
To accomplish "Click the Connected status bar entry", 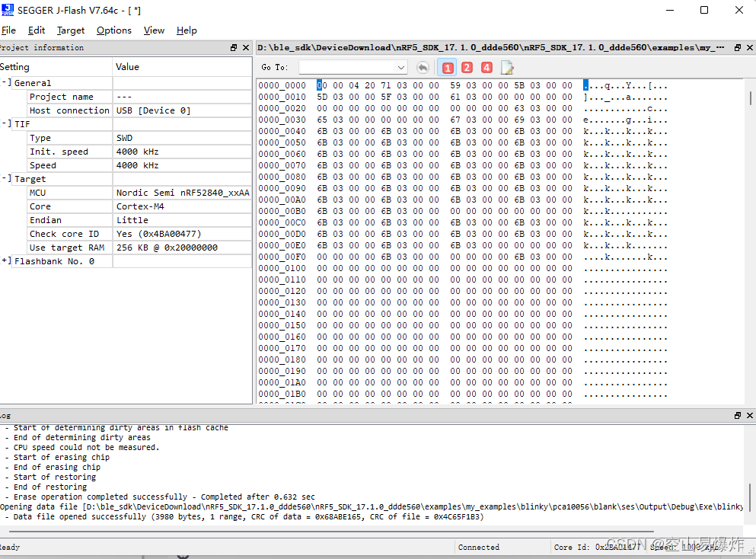I will pyautogui.click(x=479, y=547).
